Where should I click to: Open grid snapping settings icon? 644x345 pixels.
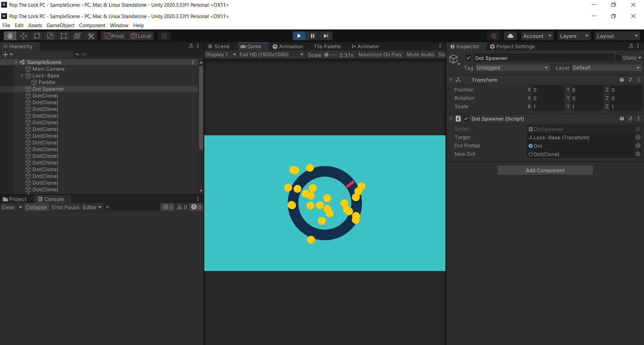[164, 36]
